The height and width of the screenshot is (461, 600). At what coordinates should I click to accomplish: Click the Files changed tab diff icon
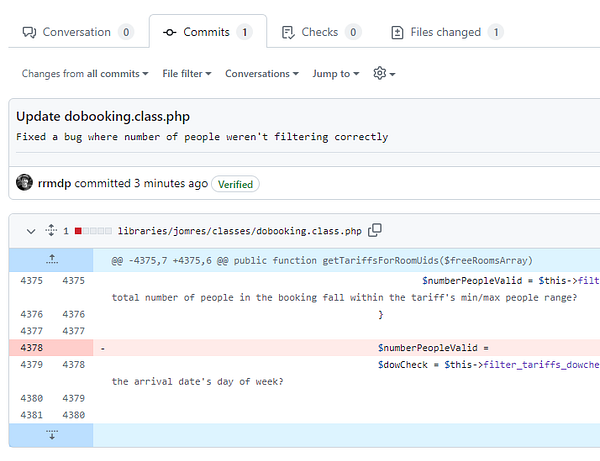(x=397, y=33)
